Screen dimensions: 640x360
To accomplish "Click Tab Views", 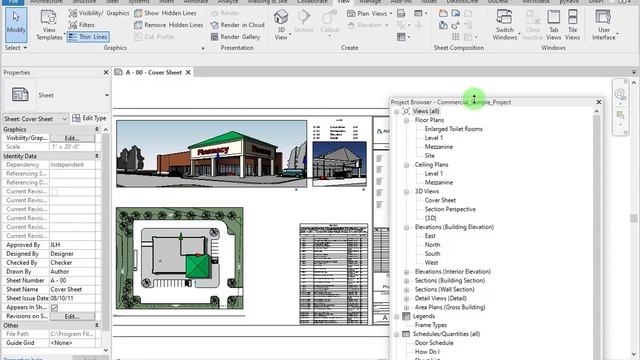I will (x=553, y=24).
